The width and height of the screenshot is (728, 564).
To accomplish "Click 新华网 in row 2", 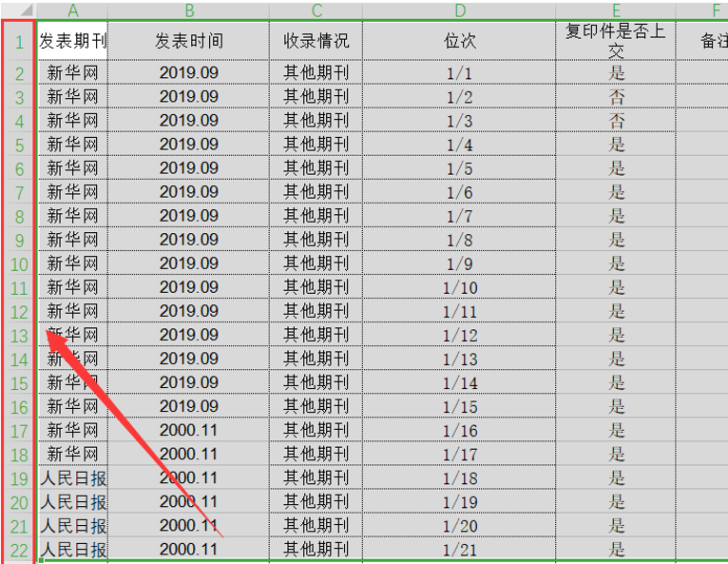I will pyautogui.click(x=72, y=73).
